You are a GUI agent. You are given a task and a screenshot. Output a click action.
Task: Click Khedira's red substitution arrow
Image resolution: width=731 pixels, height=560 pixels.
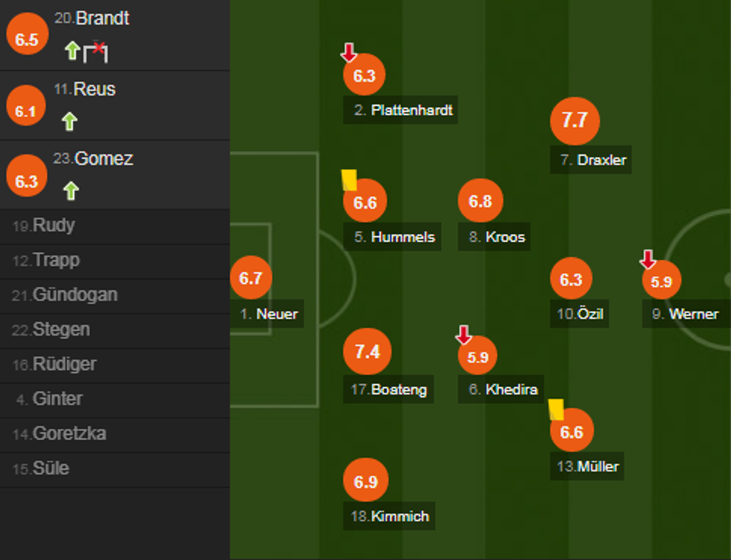[x=464, y=336]
